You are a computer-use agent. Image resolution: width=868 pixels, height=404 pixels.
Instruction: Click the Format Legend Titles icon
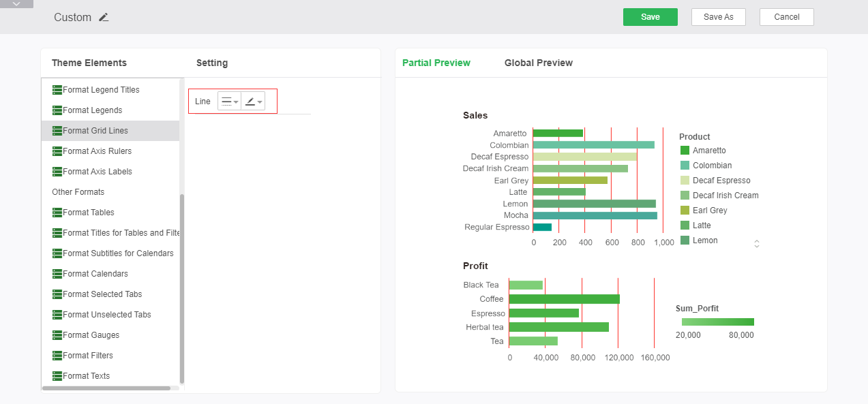pos(57,90)
